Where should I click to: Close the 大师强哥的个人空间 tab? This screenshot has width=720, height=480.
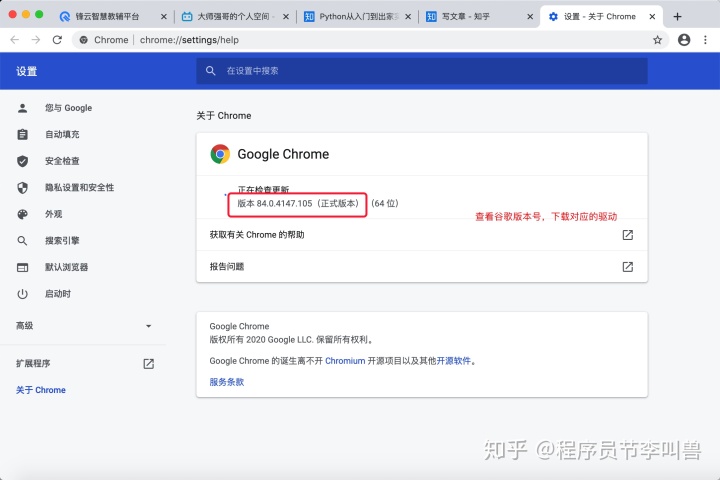click(286, 17)
